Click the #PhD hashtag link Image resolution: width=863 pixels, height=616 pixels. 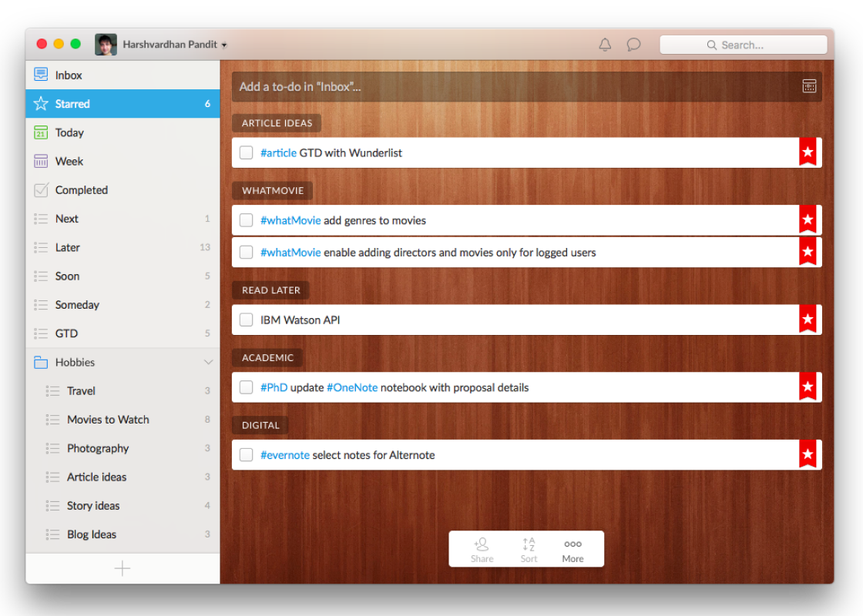click(274, 388)
